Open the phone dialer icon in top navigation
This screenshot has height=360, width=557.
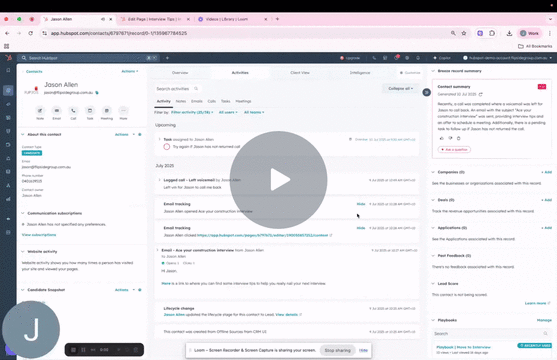[374, 58]
